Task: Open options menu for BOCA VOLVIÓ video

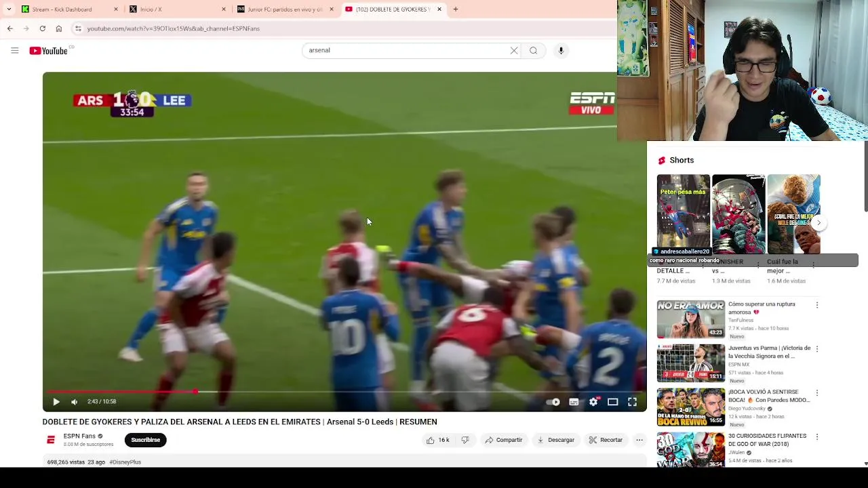Action: [x=817, y=393]
